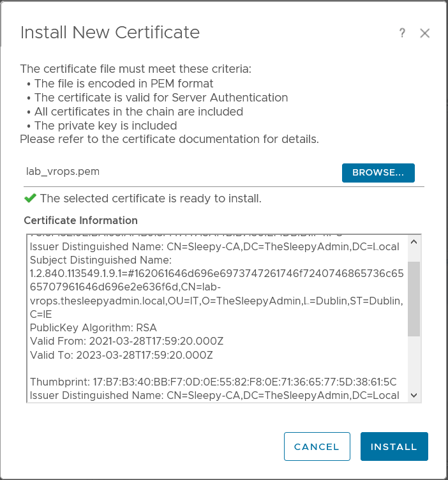The width and height of the screenshot is (448, 480).
Task: Click the green checkmark status icon
Action: click(29, 199)
